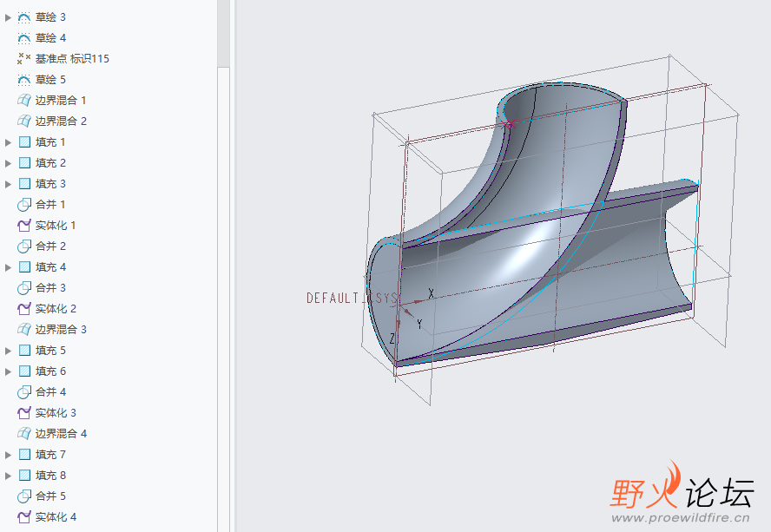Select the 实体化 2 feature label

[x=55, y=309]
